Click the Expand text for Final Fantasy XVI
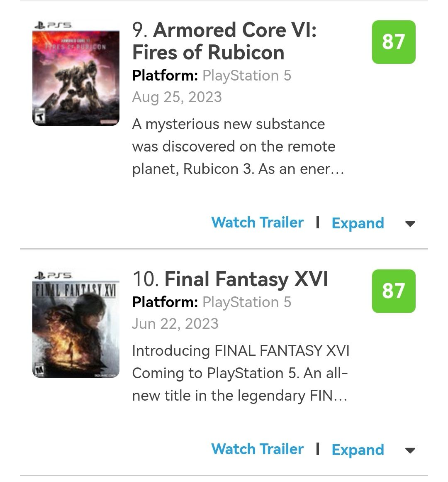The height and width of the screenshot is (482, 448). (x=358, y=450)
